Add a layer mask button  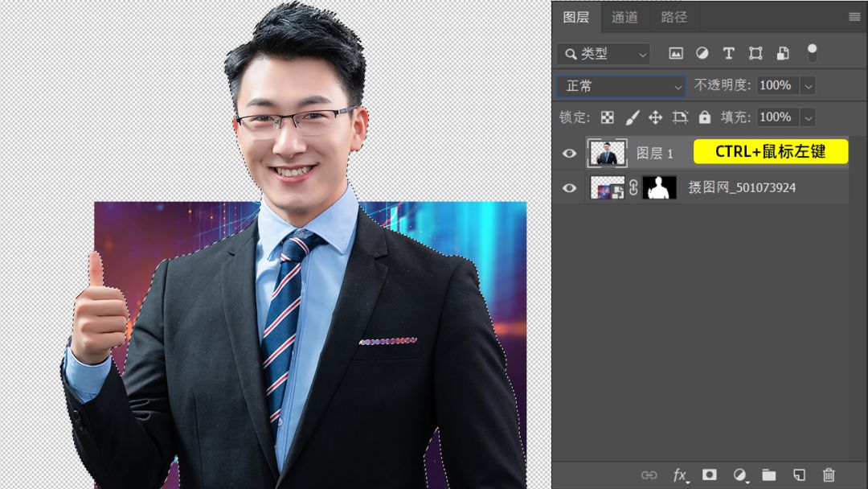[709, 475]
